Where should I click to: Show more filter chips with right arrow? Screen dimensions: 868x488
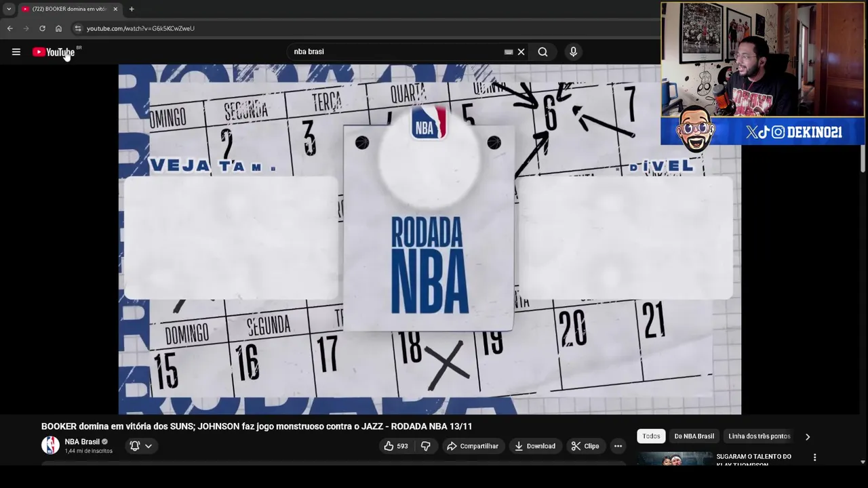pos(807,436)
